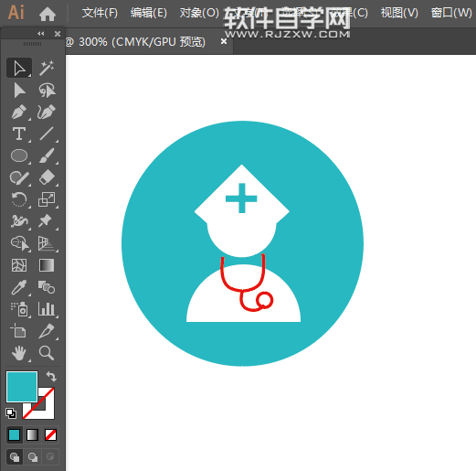Select the Perspective Grid tool

click(47, 243)
